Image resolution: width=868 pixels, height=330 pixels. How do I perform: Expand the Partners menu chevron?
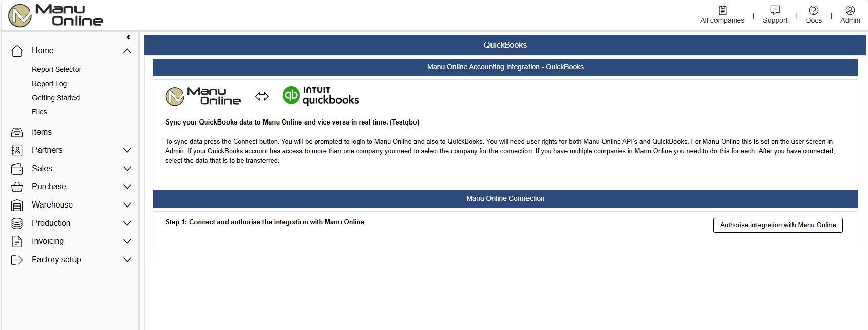pyautogui.click(x=127, y=150)
